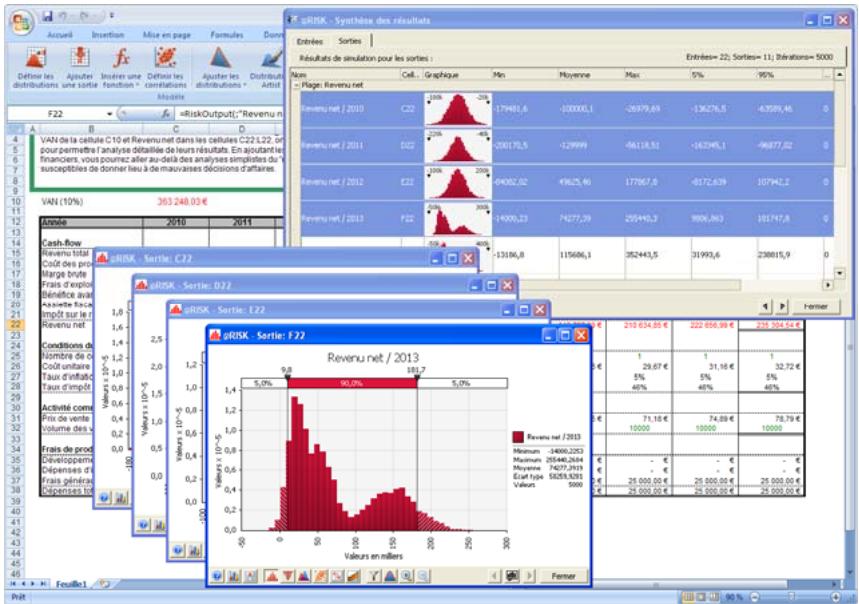859x604 pixels.
Task: Click the Ajouter une sortie ribbon icon
Action: (79, 66)
